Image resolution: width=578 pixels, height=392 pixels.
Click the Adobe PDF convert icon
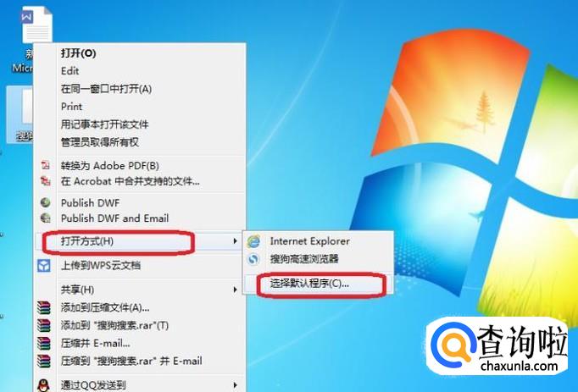coord(45,165)
